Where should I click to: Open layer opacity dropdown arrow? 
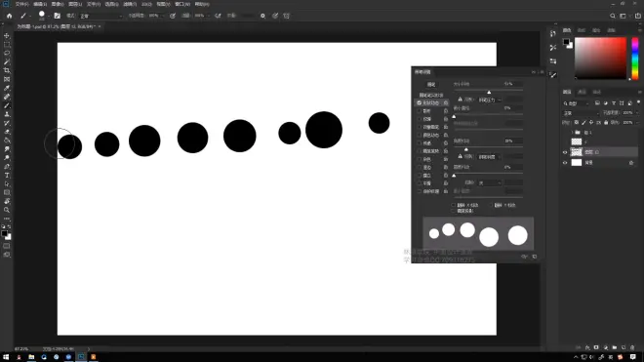pyautogui.click(x=636, y=113)
